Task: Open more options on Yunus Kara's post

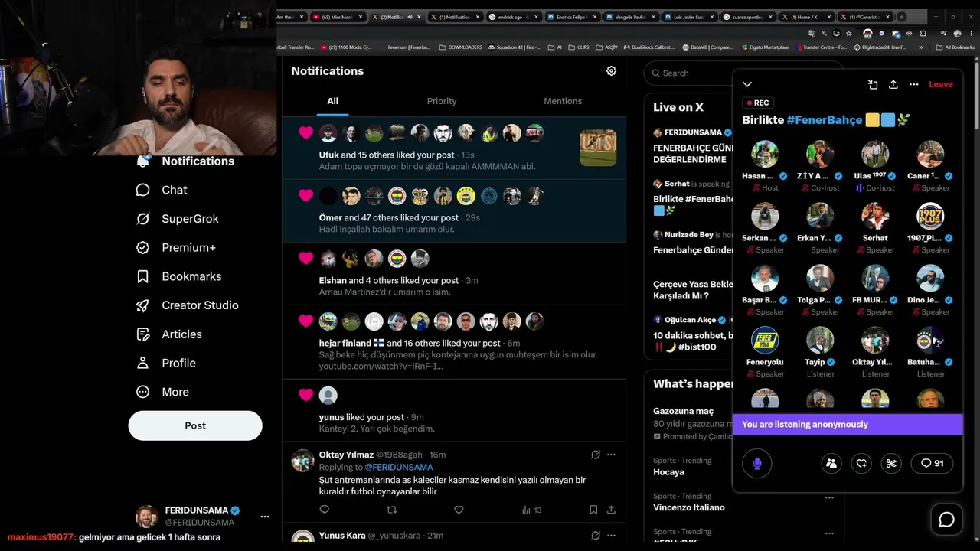Action: pos(611,536)
